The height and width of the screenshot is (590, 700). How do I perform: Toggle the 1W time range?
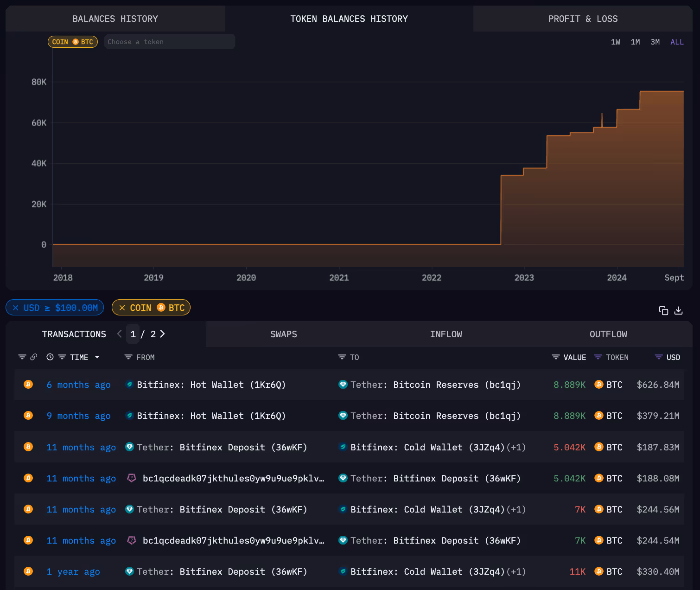615,42
